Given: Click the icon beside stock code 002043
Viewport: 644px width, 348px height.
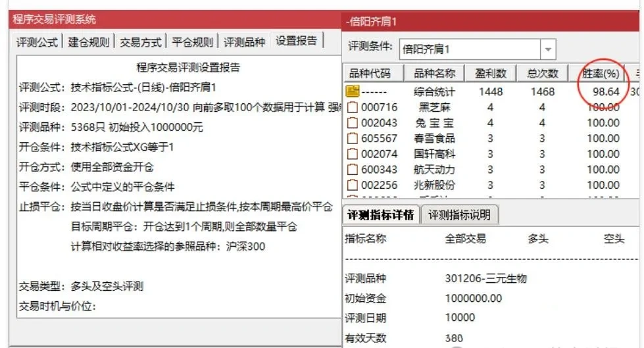Looking at the screenshot, I should (353, 123).
